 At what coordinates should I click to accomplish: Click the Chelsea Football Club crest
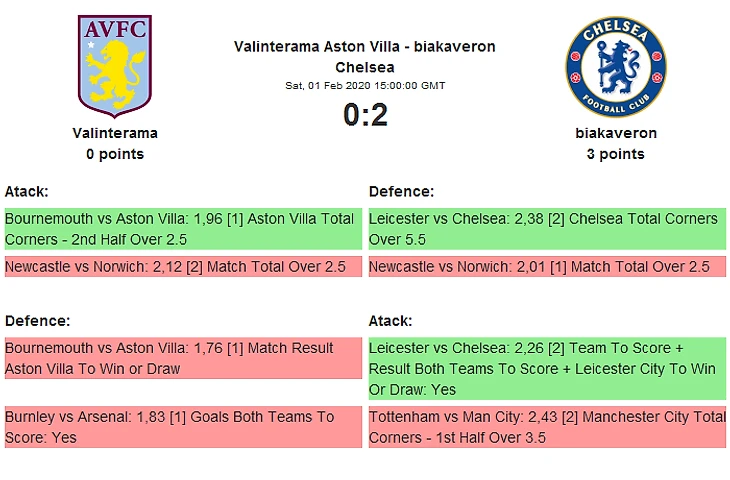coord(615,66)
